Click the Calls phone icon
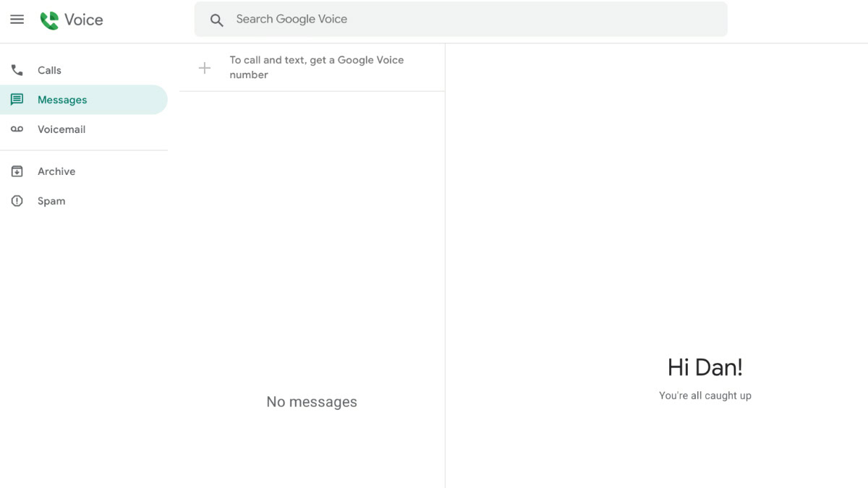Viewport: 868px width, 488px height. point(17,70)
